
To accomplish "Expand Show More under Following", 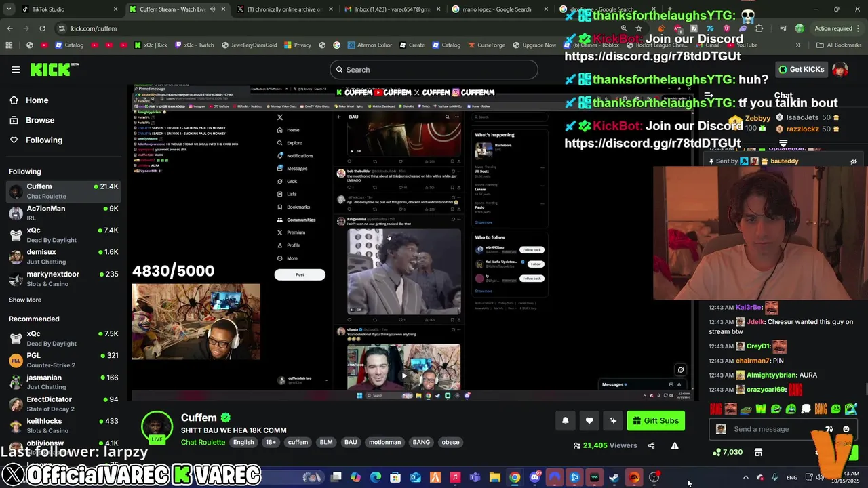I will tap(25, 300).
